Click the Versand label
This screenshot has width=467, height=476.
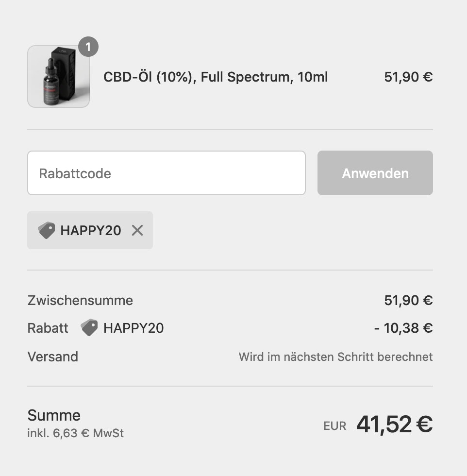click(x=52, y=357)
